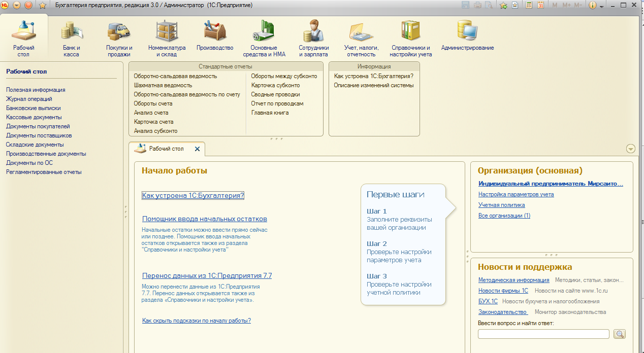Click the Save diskette icon in title bar
The width and height of the screenshot is (644, 353).
tap(466, 5)
